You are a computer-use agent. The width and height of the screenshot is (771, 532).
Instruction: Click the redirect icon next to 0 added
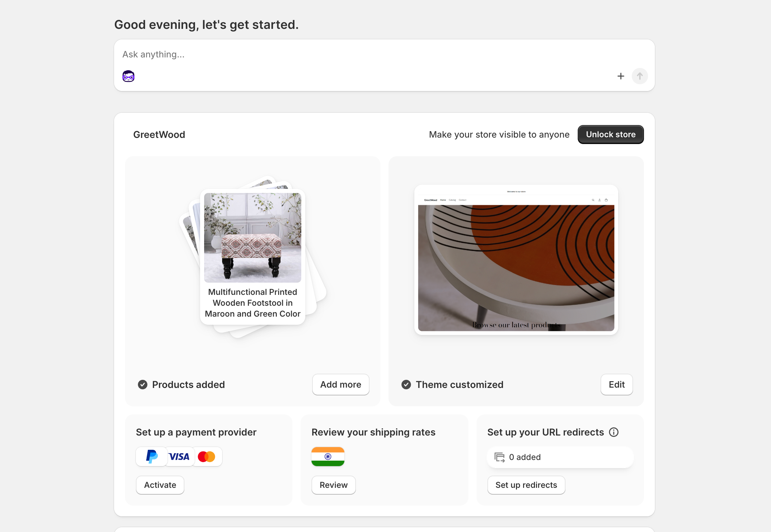click(499, 457)
